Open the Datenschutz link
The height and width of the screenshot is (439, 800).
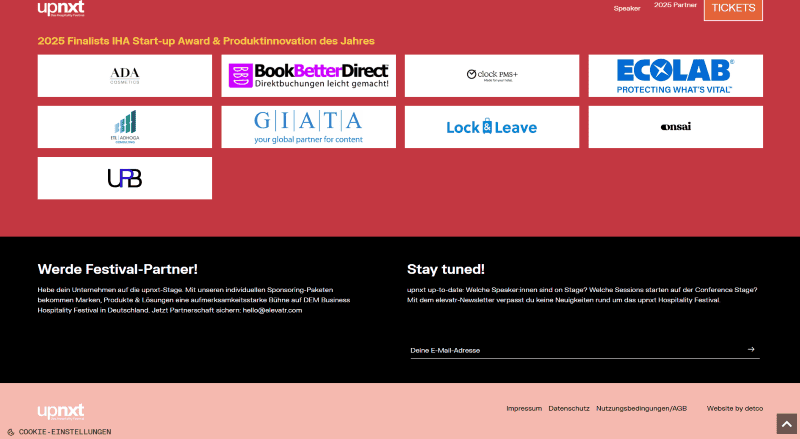[569, 408]
